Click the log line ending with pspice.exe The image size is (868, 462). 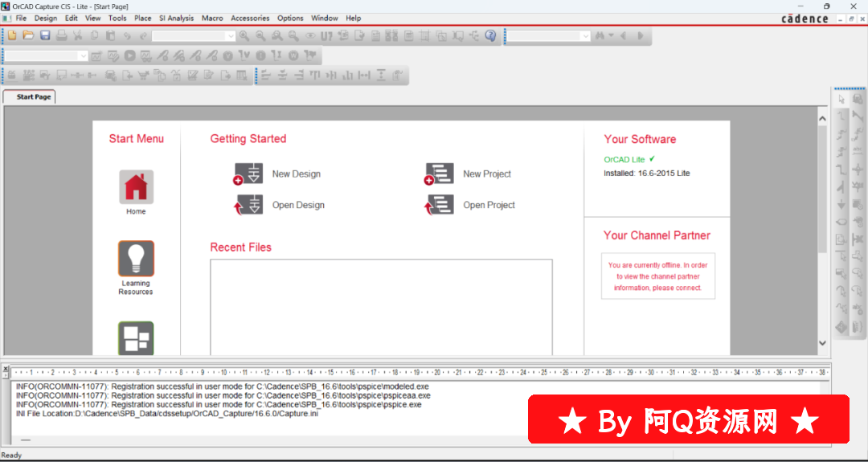[x=219, y=405]
